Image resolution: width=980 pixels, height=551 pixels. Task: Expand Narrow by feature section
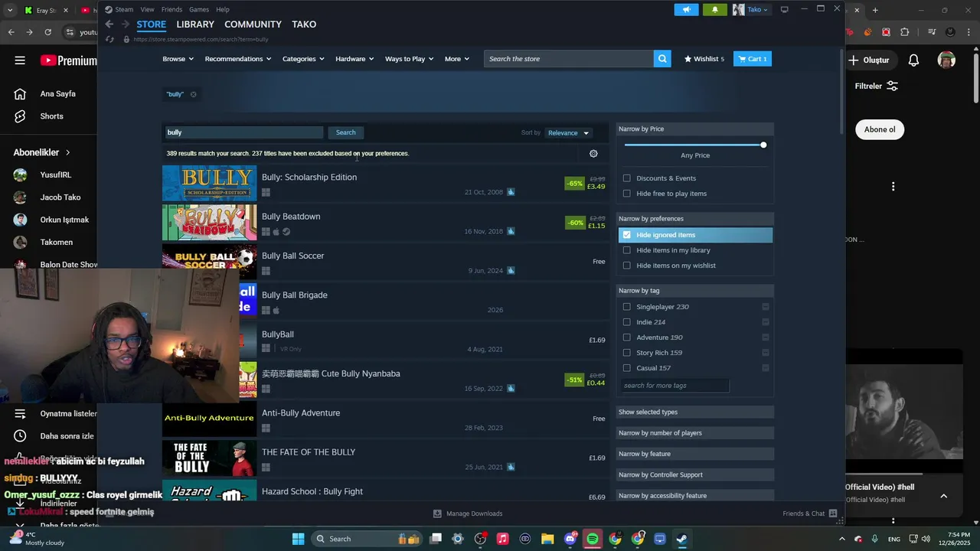click(695, 454)
